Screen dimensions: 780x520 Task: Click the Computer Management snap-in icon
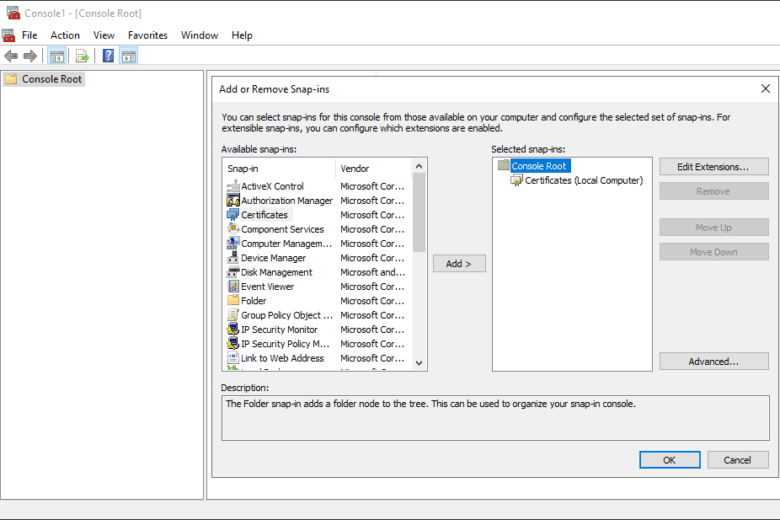pyautogui.click(x=233, y=244)
